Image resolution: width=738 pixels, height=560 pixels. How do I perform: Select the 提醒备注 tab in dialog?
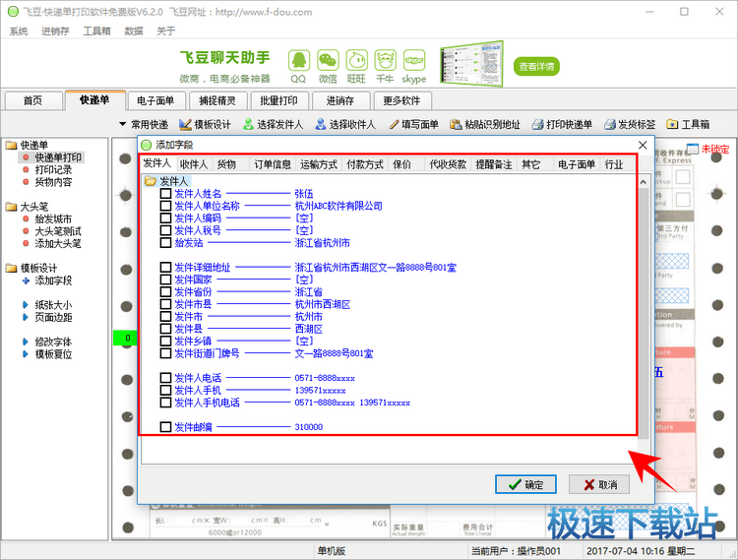[493, 164]
